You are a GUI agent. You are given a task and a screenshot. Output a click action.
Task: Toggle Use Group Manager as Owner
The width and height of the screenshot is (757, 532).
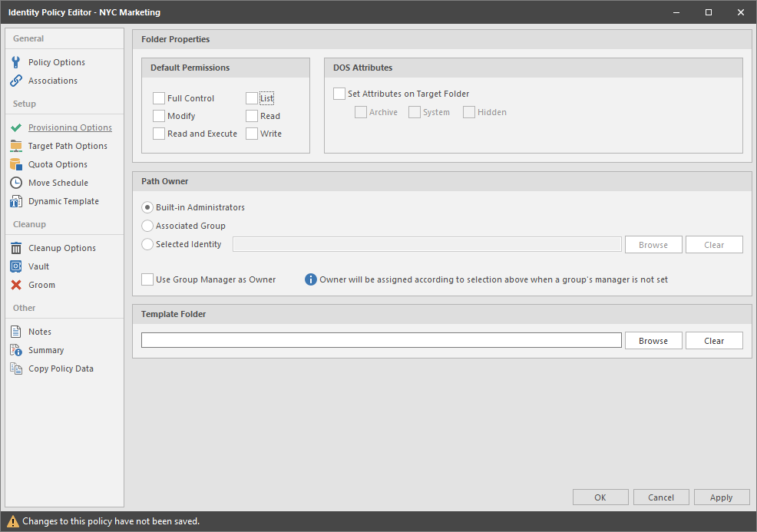point(147,279)
